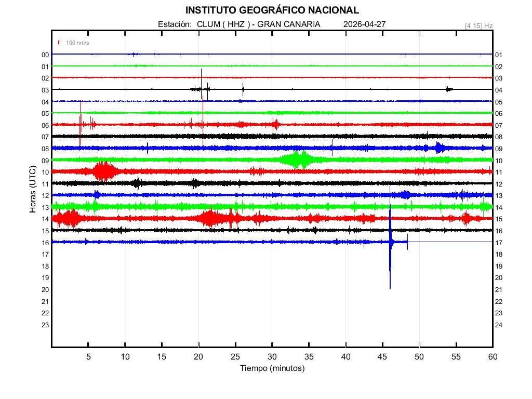Viewport: 532px width, 399px height.
Task: Select hour label 00 on the left axis
Action: pyautogui.click(x=45, y=55)
